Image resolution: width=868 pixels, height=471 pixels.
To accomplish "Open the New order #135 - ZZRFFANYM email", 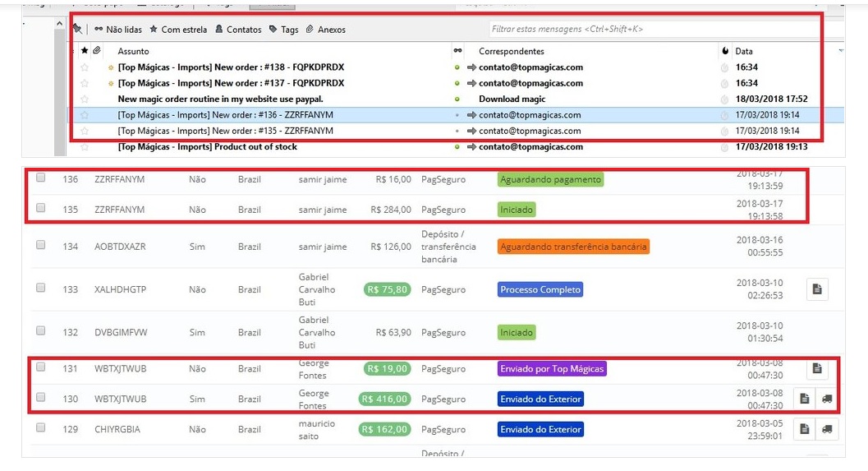I will point(225,131).
